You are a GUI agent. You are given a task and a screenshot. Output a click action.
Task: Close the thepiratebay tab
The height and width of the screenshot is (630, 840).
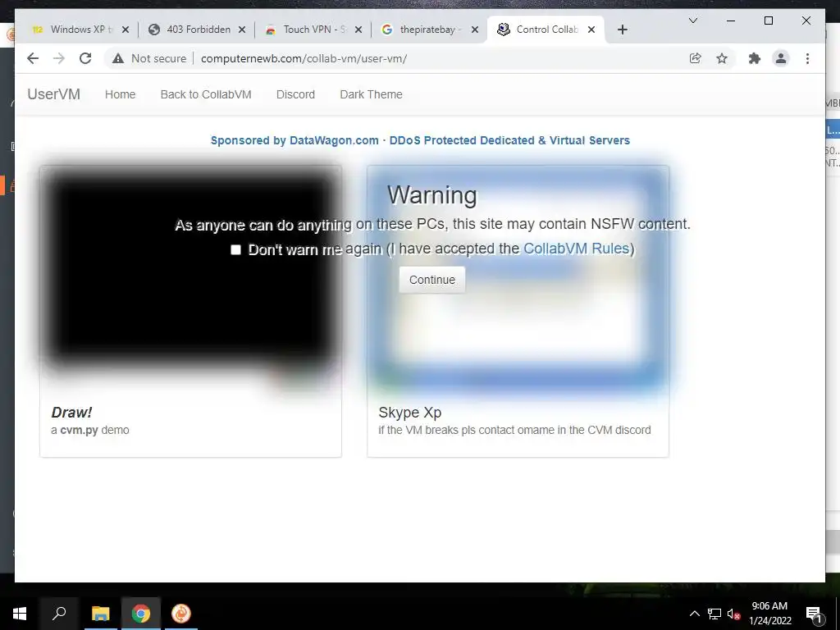click(x=475, y=30)
